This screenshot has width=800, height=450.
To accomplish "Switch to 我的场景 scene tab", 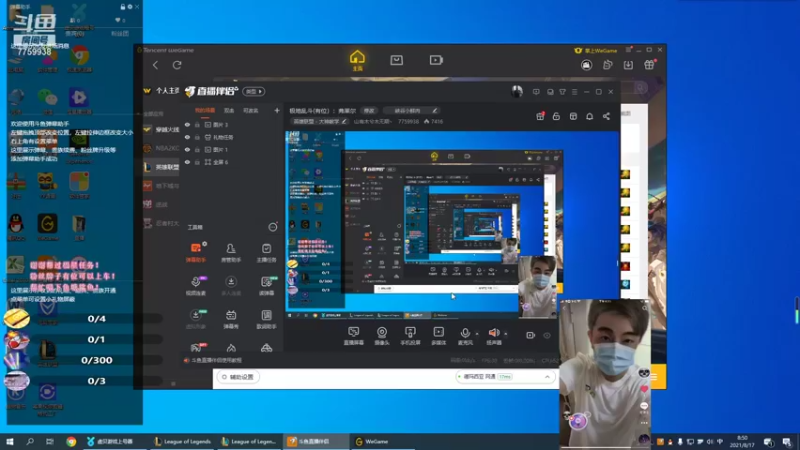I will (x=205, y=110).
